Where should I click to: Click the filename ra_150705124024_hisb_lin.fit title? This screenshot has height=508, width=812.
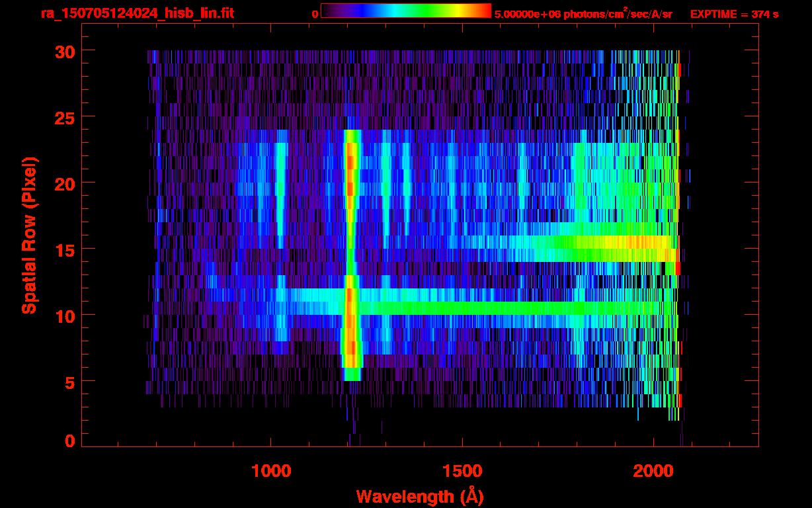[x=137, y=13]
